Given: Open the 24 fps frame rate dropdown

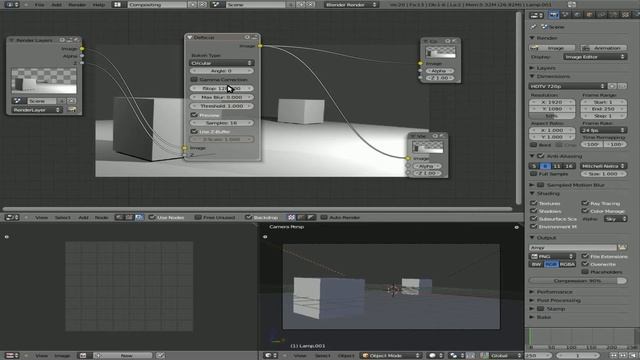Looking at the screenshot, I should [603, 130].
